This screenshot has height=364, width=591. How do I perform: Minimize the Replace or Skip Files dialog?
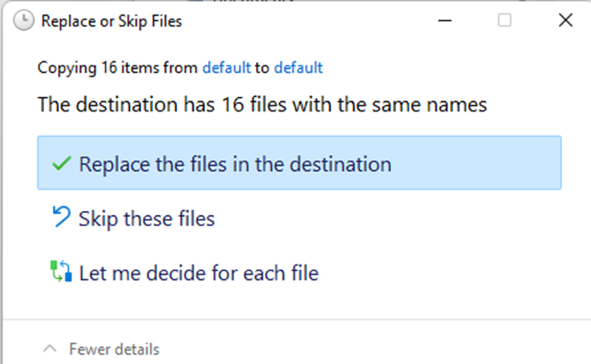(445, 20)
